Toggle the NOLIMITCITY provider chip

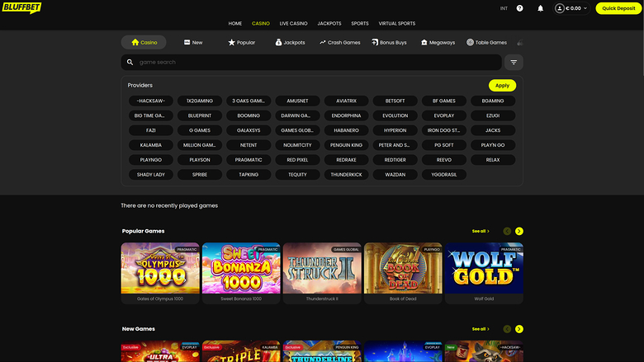[x=297, y=145]
